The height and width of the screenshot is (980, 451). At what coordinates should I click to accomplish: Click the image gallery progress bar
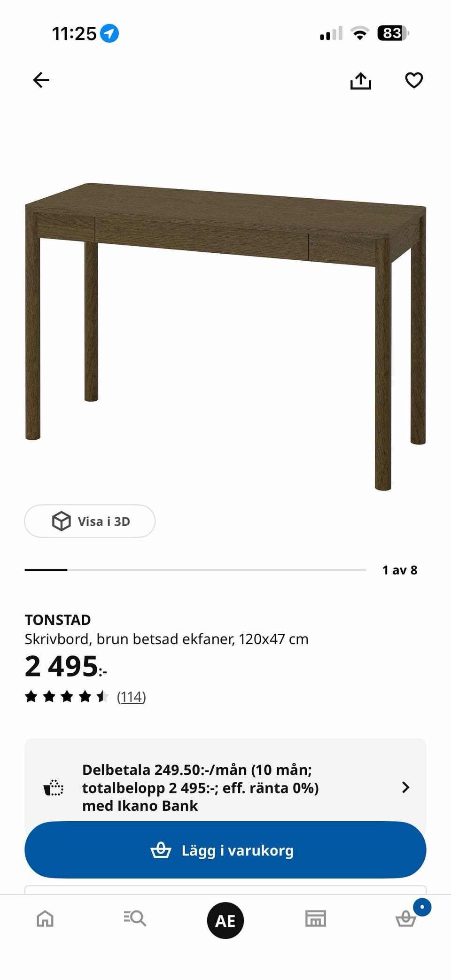[195, 570]
